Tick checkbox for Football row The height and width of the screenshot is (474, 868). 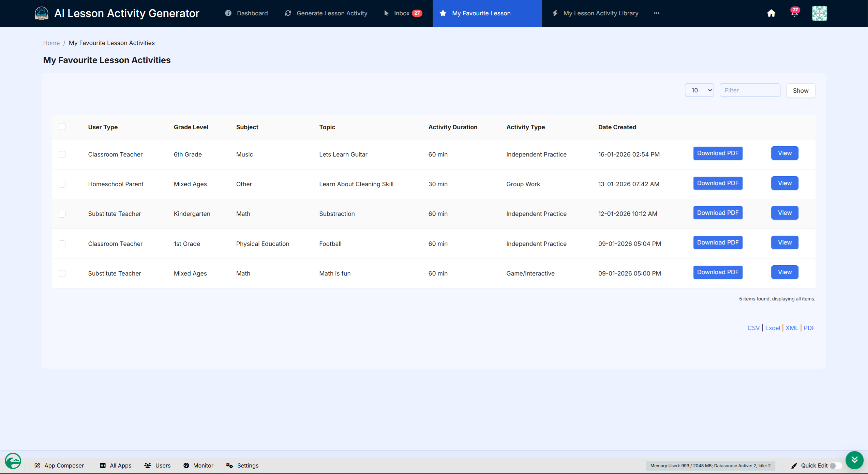click(62, 244)
